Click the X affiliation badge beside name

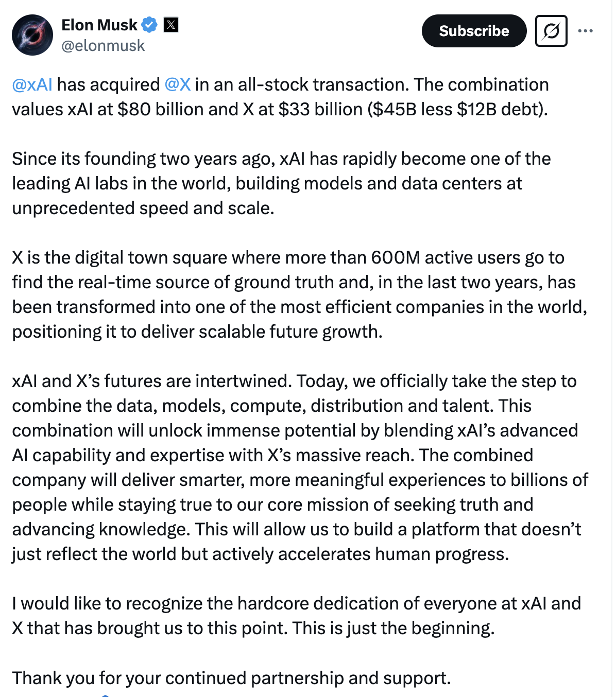(x=171, y=25)
